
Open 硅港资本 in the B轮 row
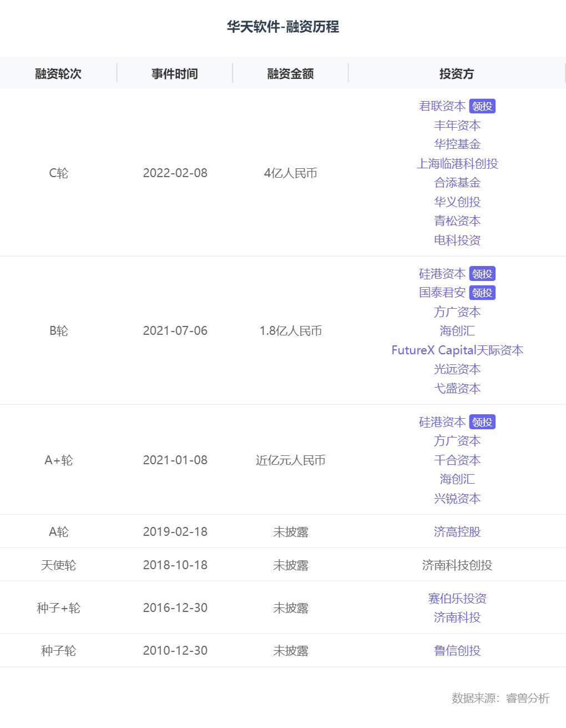click(442, 274)
